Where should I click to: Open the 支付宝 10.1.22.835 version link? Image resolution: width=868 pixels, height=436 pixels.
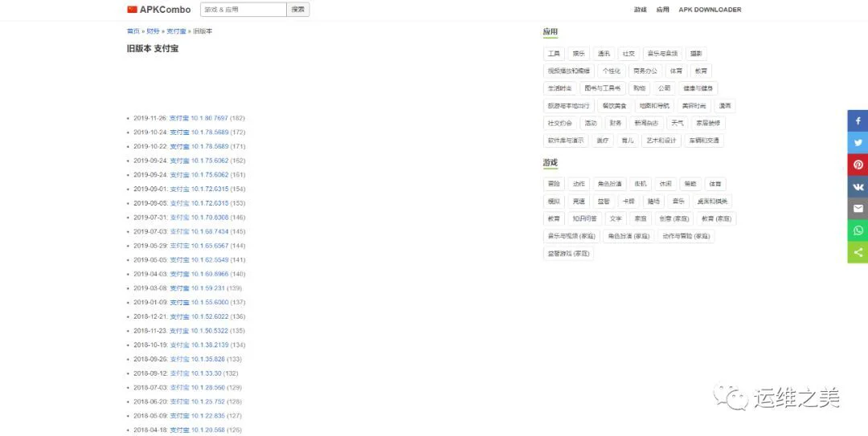tap(197, 416)
